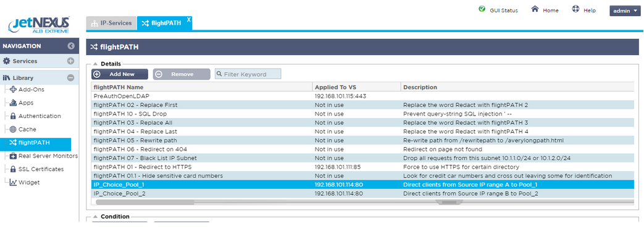This screenshot has width=644, height=228.
Task: Click description 'Prevent query-string SQL injection'
Action: [458, 114]
